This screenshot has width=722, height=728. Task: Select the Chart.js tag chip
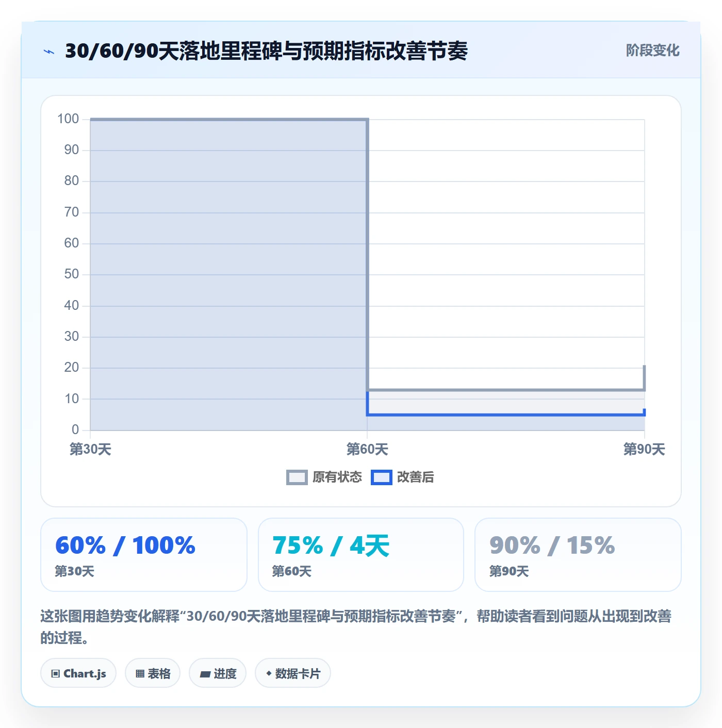coord(78,673)
